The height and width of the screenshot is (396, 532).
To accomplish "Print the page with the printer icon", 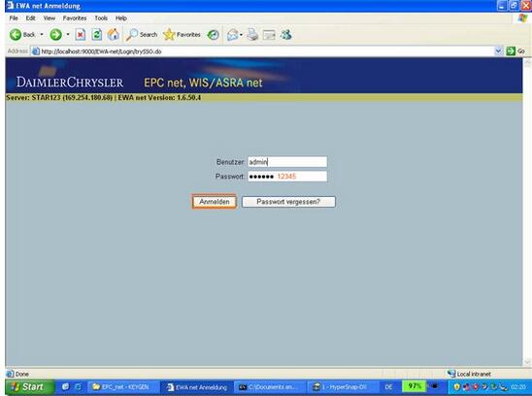I will pos(252,34).
